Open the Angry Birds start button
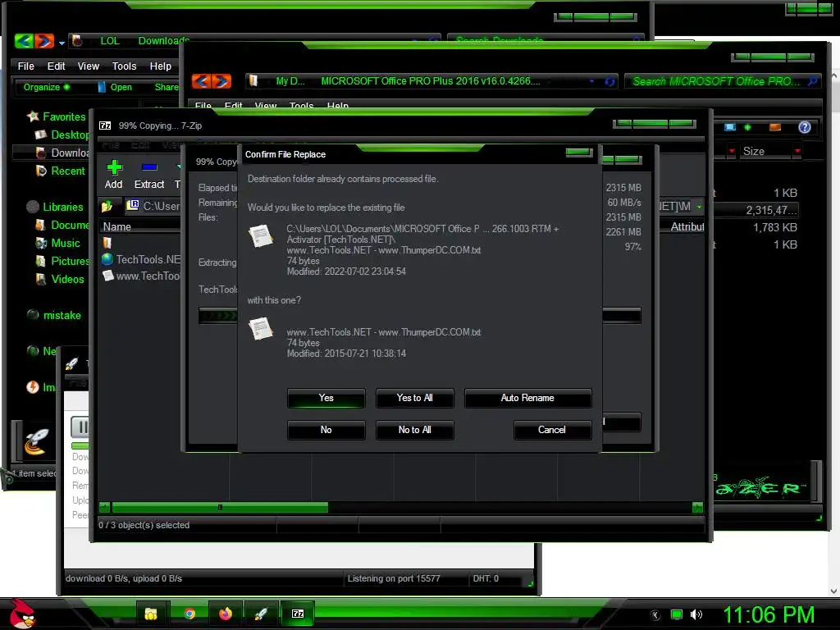The height and width of the screenshot is (630, 840). [x=21, y=614]
